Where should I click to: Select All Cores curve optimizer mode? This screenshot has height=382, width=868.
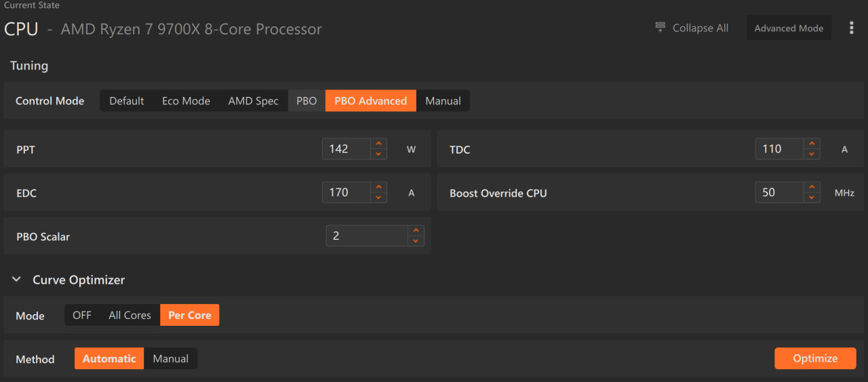click(x=130, y=315)
